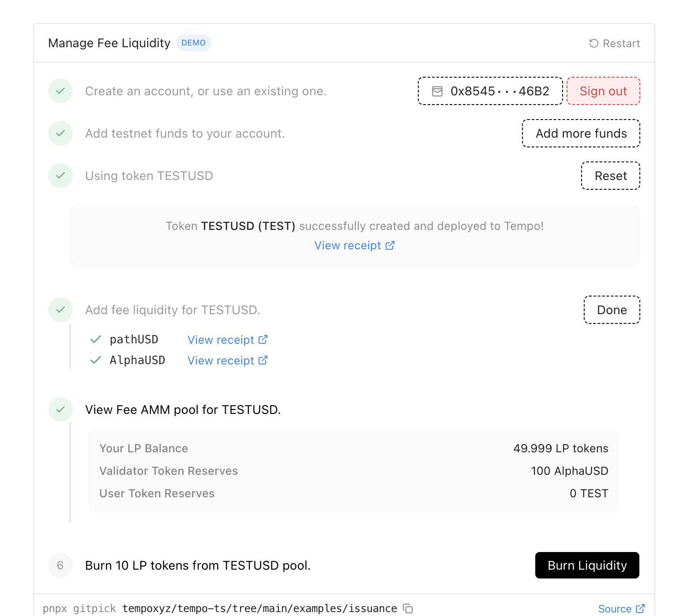Click the Add testnet funds step checkmark

click(x=60, y=133)
